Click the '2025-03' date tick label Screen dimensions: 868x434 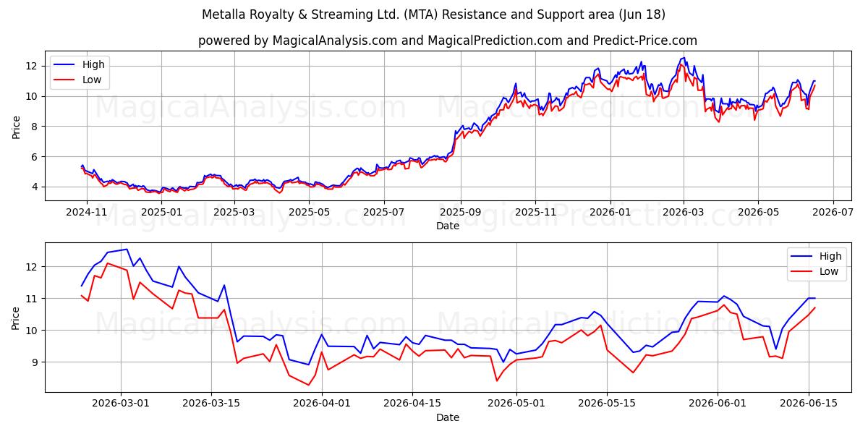point(234,212)
